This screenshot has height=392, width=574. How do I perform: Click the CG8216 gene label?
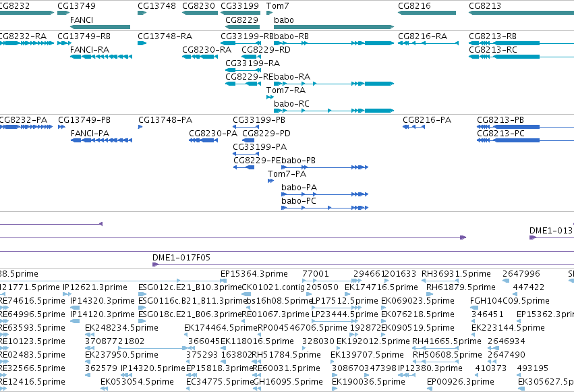tap(414, 6)
